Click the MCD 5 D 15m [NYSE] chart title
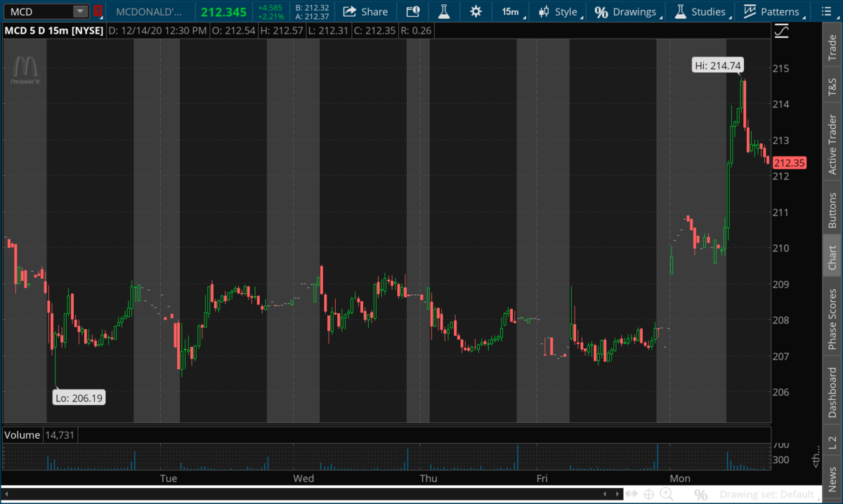 click(x=54, y=31)
